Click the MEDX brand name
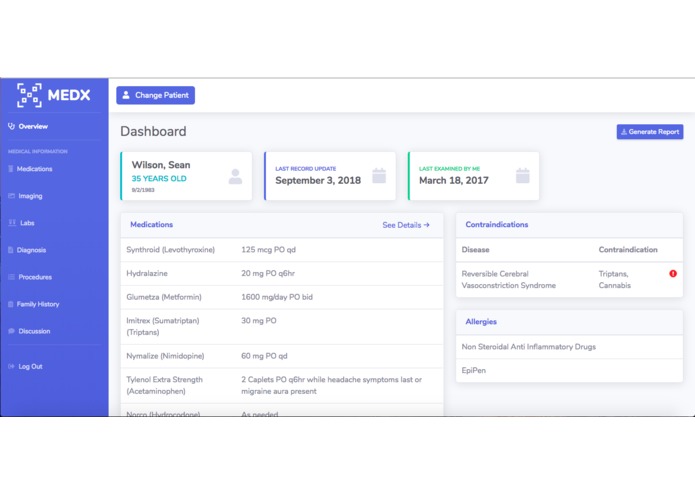The width and height of the screenshot is (695, 494). pos(69,95)
